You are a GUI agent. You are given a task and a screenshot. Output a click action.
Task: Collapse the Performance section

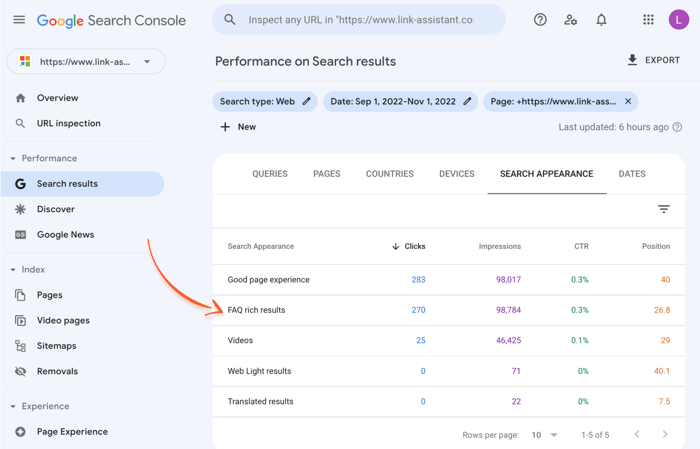[13, 158]
